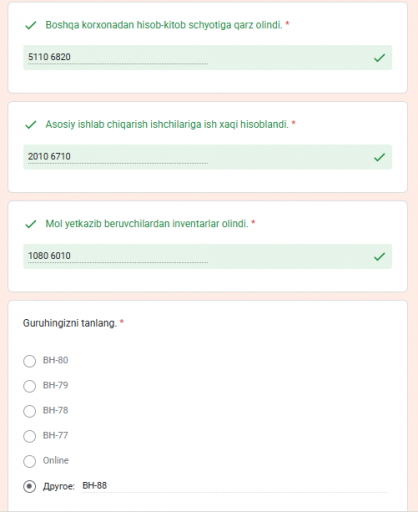Click the Guruhingizni tanlang question title
Screen dimensions: 418x512
[70, 323]
